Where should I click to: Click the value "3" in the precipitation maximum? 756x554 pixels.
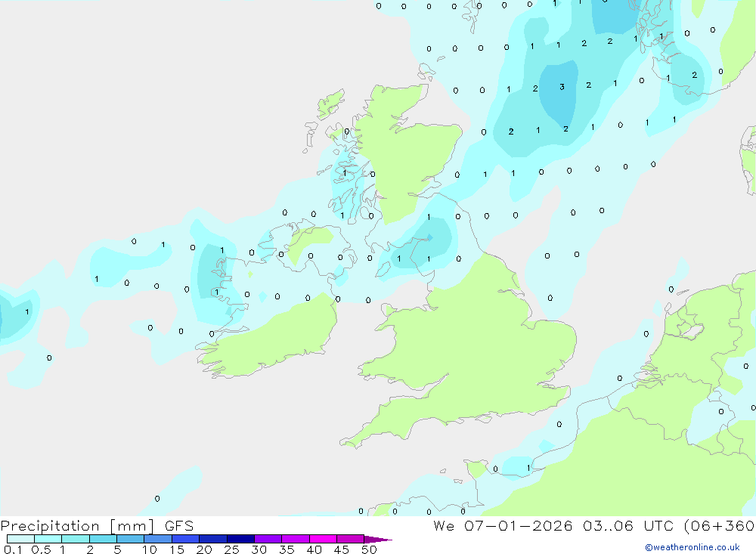click(562, 87)
